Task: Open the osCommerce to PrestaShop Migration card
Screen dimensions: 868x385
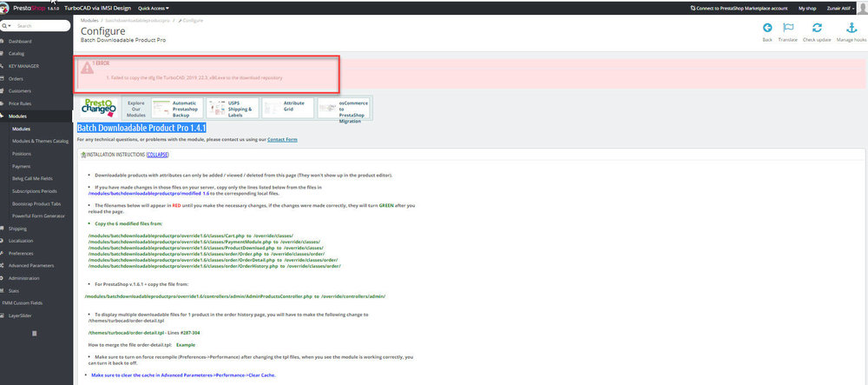Action: pos(344,110)
